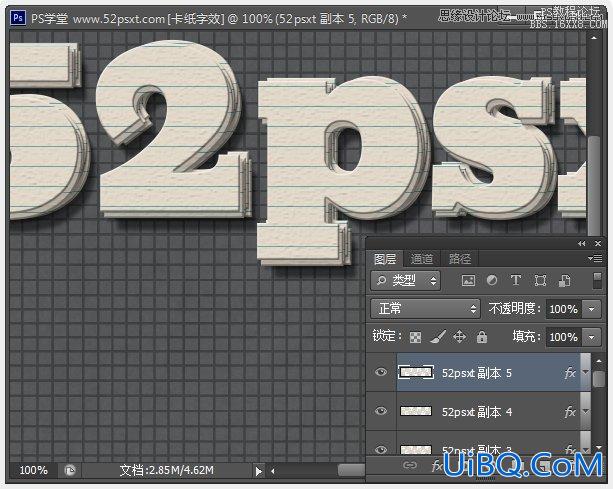Click layers list scrollbar thumb
Image resolution: width=613 pixels, height=489 pixels.
point(599,379)
